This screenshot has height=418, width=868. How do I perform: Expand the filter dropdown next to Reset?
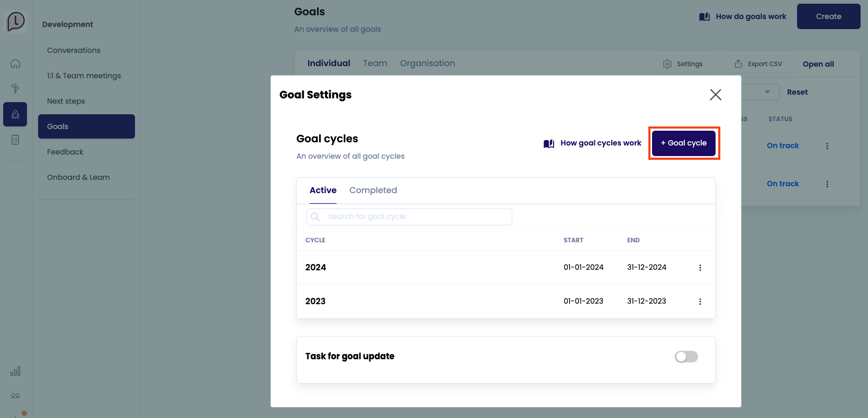point(767,92)
